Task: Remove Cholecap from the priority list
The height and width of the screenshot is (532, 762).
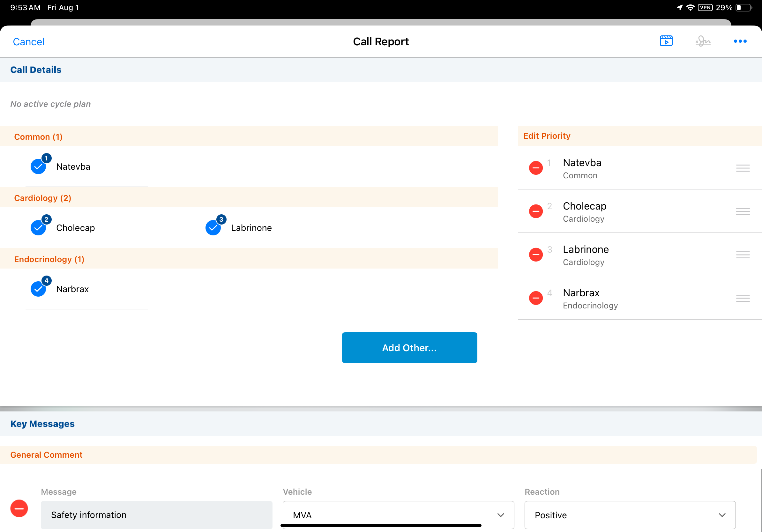Action: coord(535,211)
